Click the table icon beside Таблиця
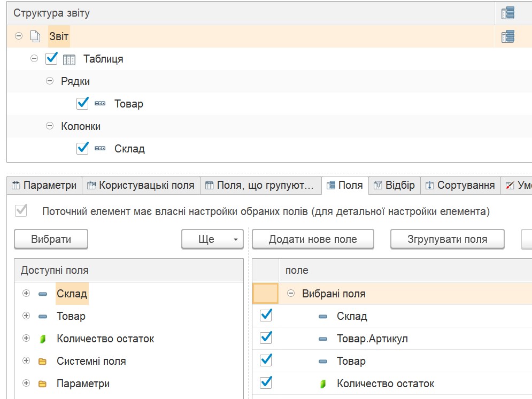 click(x=69, y=60)
